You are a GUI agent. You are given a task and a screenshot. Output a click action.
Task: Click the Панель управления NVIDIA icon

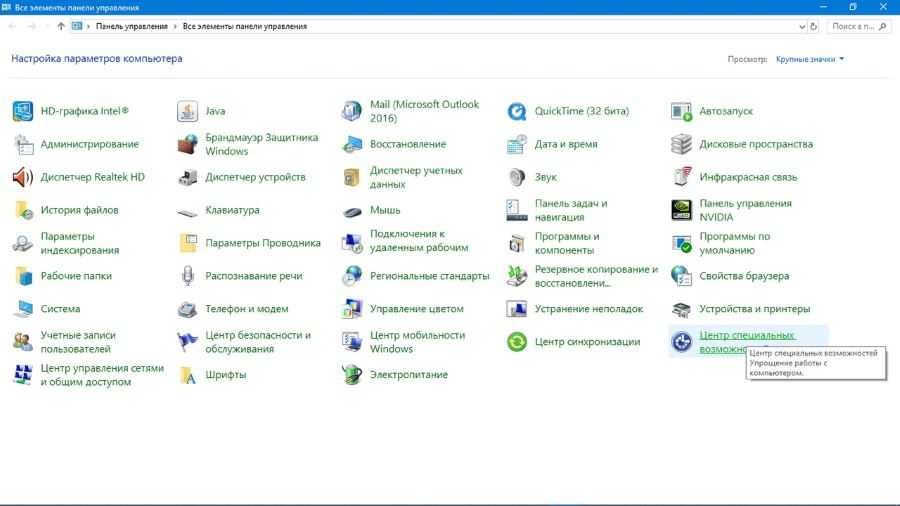pos(682,210)
